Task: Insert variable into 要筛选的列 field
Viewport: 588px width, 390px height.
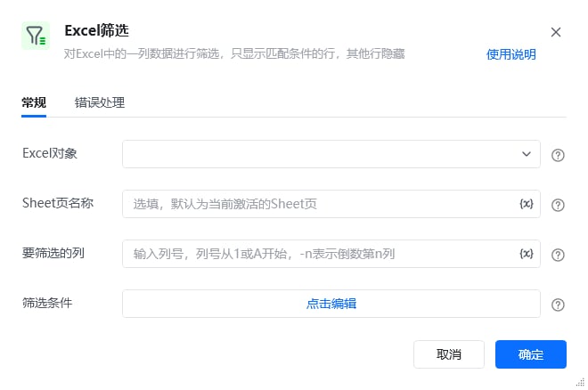Action: pos(527,254)
